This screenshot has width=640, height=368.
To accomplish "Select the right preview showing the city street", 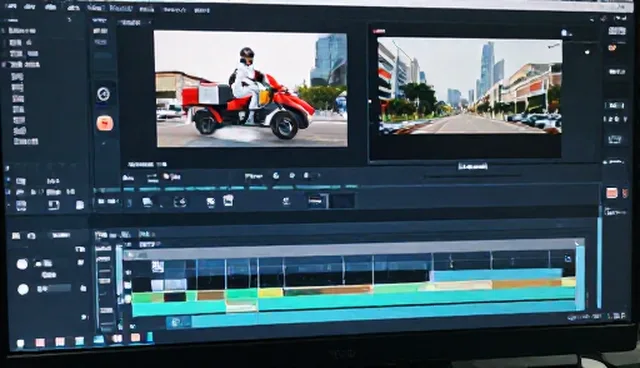I will 469,86.
